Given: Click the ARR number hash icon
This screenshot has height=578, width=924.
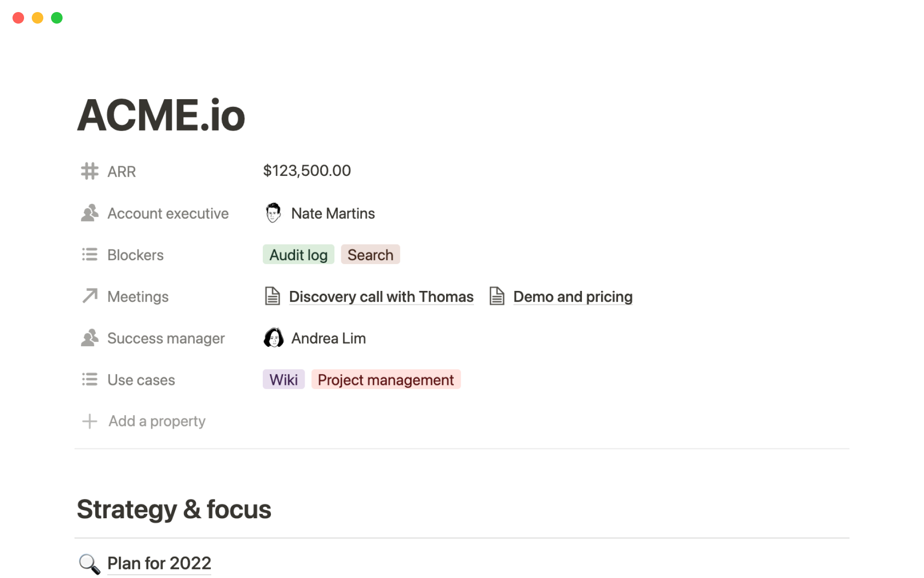Looking at the screenshot, I should (90, 171).
